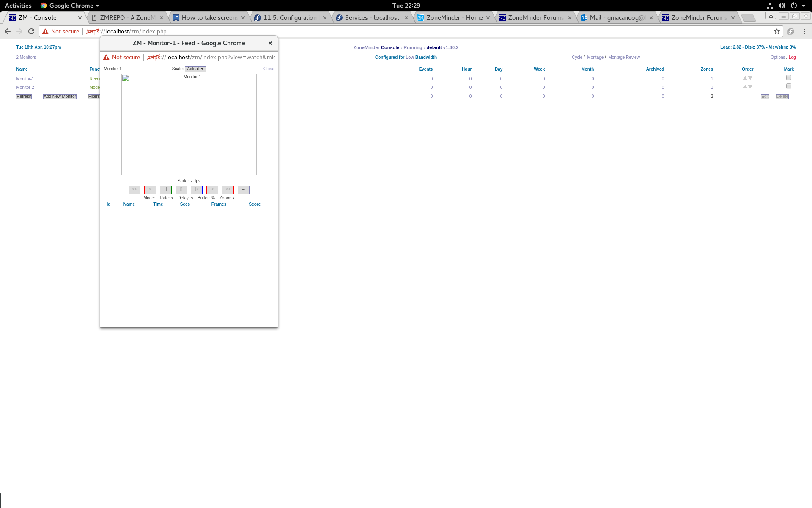Switch to ZoneMinder - Home tab
The width and height of the screenshot is (812, 508).
[x=453, y=18]
